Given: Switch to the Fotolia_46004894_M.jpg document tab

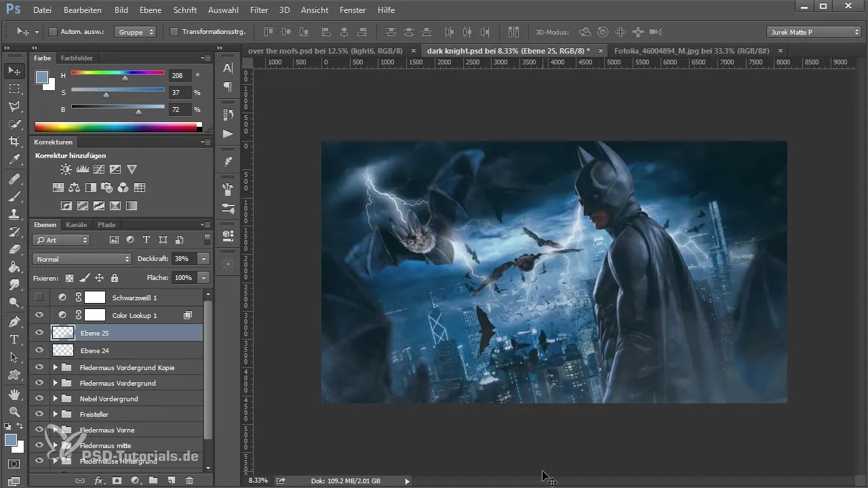Looking at the screenshot, I should pyautogui.click(x=692, y=51).
